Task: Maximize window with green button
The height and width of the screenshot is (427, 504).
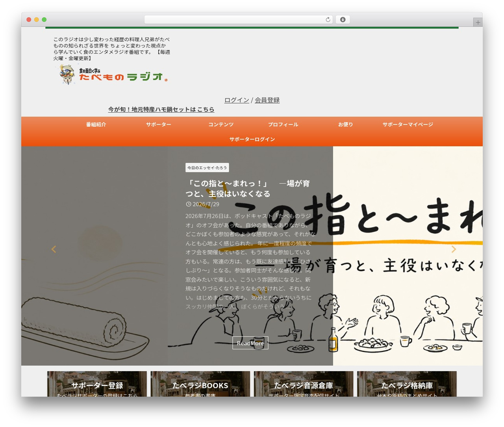Action: pyautogui.click(x=44, y=20)
